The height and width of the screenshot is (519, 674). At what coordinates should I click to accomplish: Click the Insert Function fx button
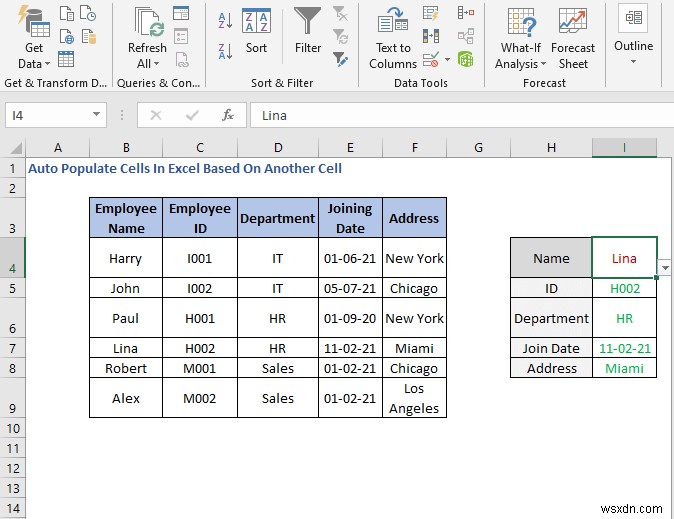(x=228, y=115)
